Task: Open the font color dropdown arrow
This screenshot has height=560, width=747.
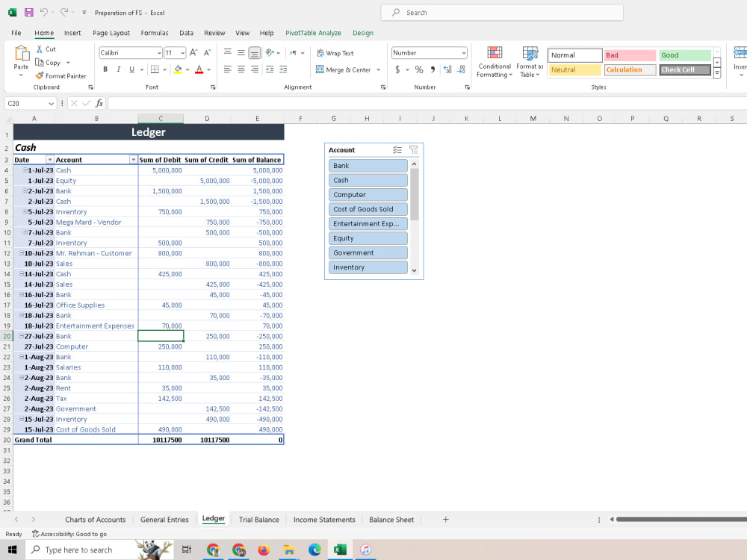Action: point(208,69)
